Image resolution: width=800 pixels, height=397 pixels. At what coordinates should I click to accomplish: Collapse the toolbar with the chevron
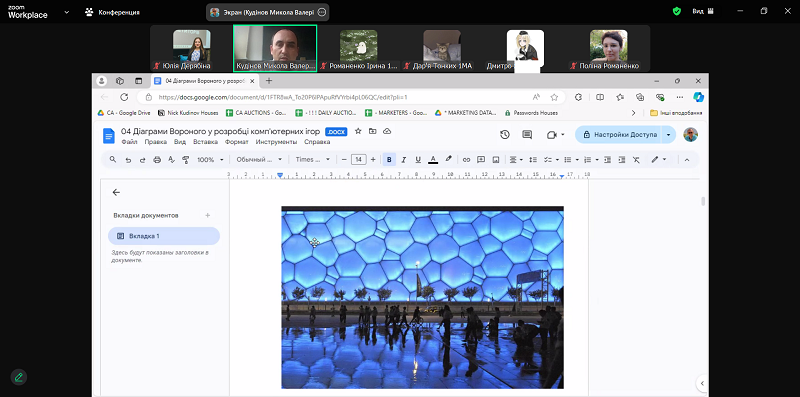(x=687, y=160)
